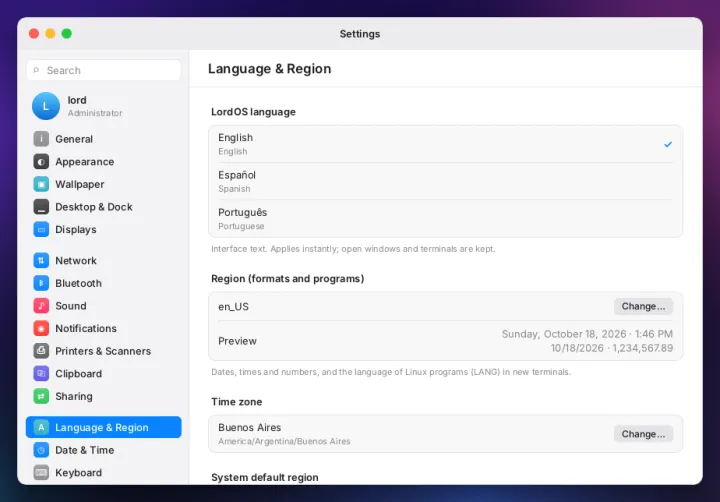Switch to Displays settings
Image resolution: width=720 pixels, height=502 pixels.
[103, 229]
